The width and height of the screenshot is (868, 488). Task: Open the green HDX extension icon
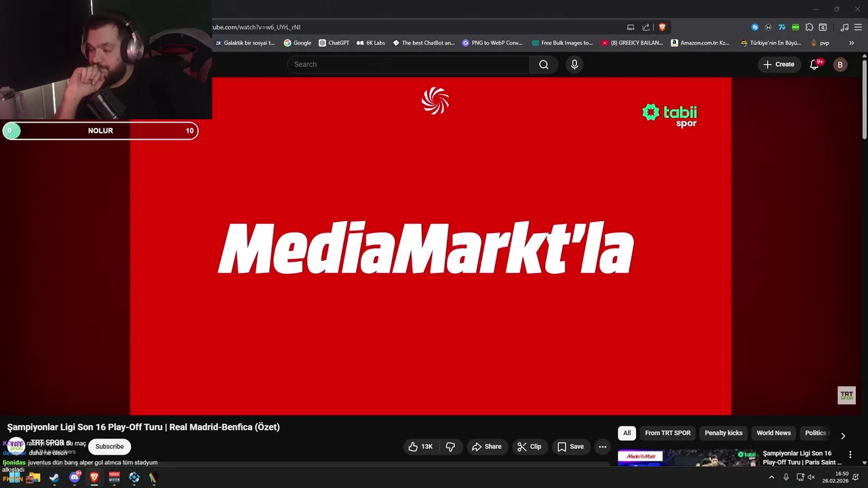click(795, 27)
